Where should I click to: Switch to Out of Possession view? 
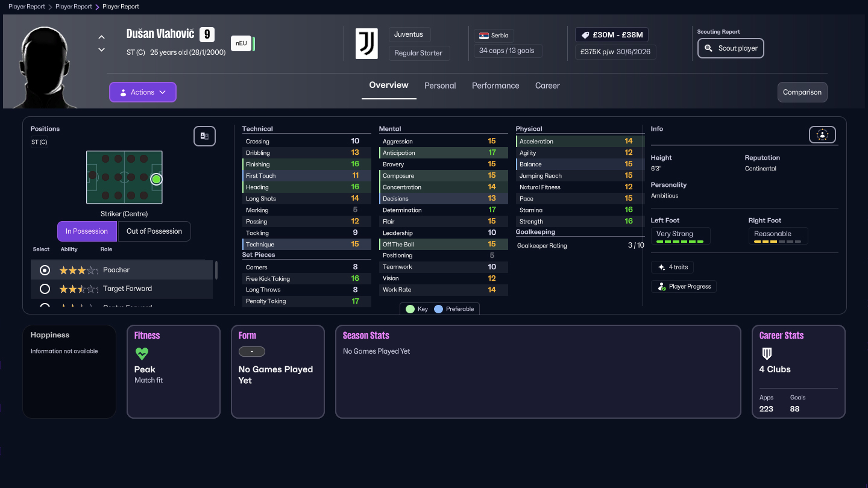[x=154, y=231]
